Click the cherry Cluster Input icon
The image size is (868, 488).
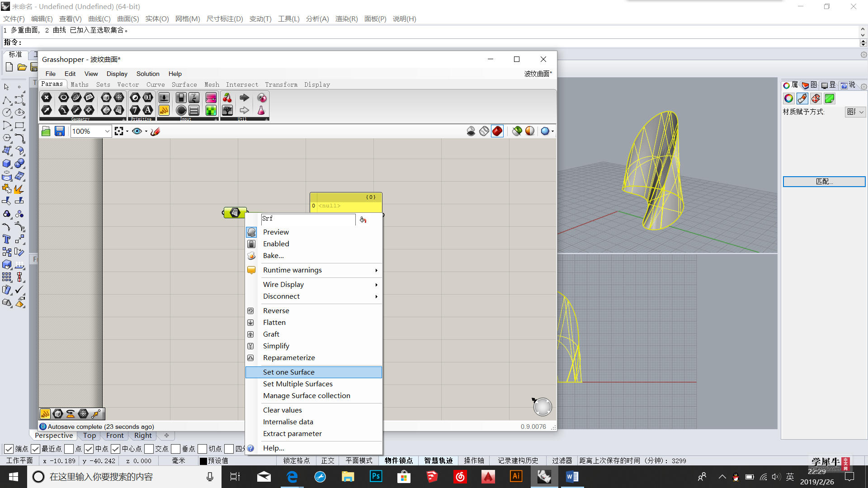[x=227, y=97]
